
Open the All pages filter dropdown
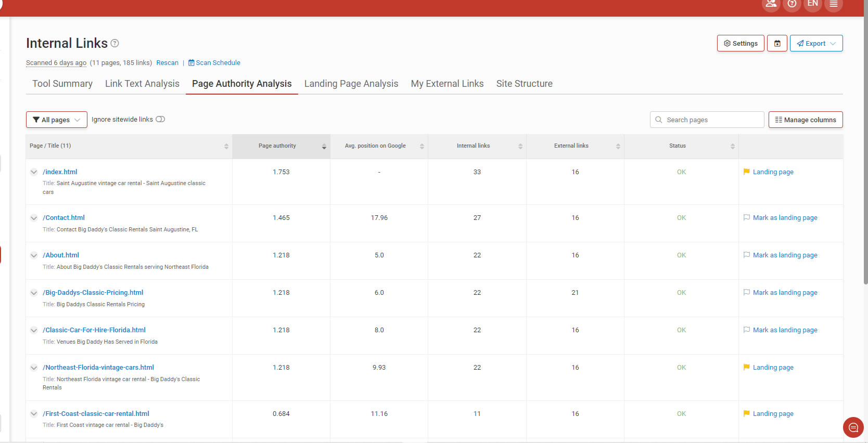[57, 120]
